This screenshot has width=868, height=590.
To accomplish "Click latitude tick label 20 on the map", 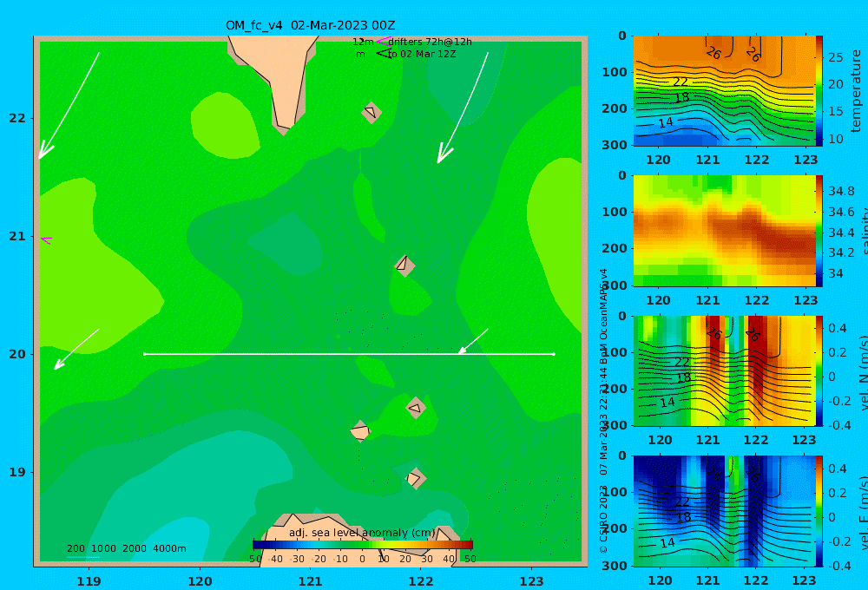I will coord(17,354).
